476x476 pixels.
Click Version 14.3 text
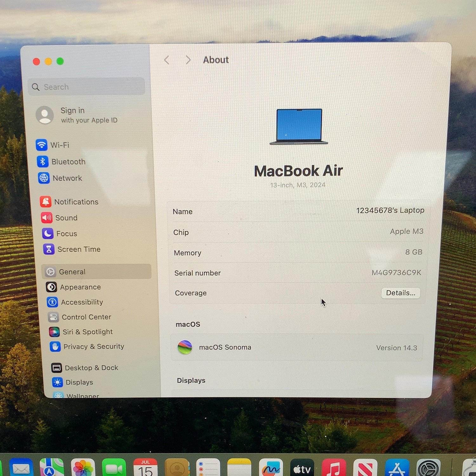(x=396, y=348)
